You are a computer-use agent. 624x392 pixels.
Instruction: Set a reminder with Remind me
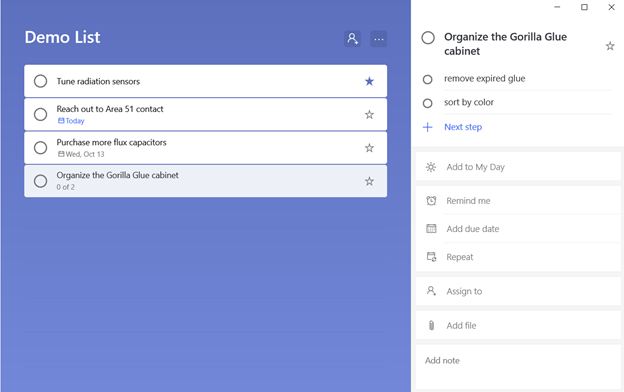(518, 201)
